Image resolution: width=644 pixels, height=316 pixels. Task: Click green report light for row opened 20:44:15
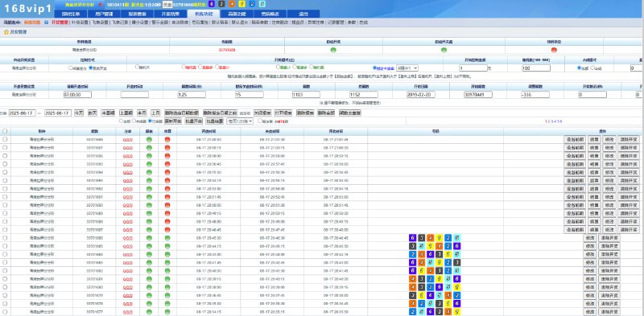(x=149, y=246)
